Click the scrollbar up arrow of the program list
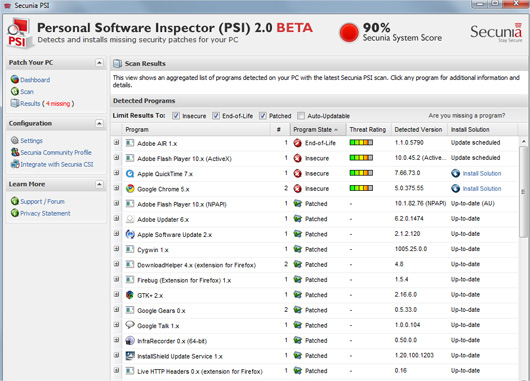The height and width of the screenshot is (381, 530). (523, 141)
